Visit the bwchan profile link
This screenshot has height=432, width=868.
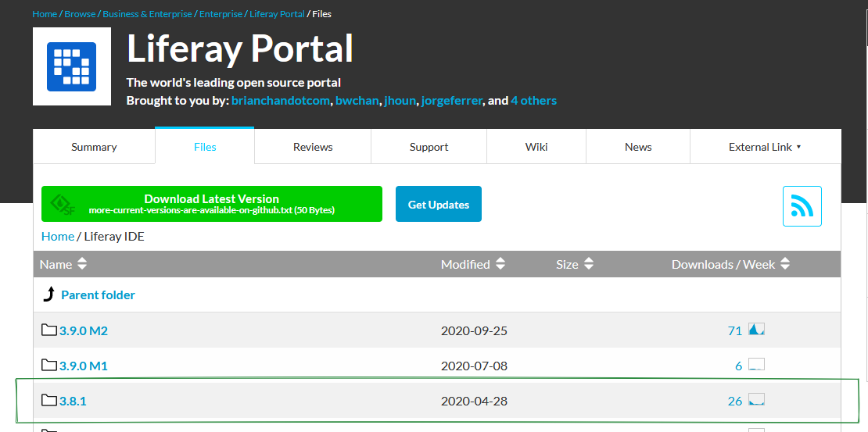click(x=357, y=101)
